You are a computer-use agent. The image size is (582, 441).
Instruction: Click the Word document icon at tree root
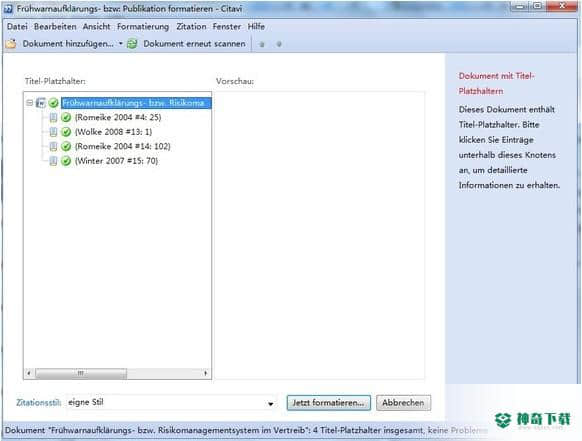(x=41, y=103)
